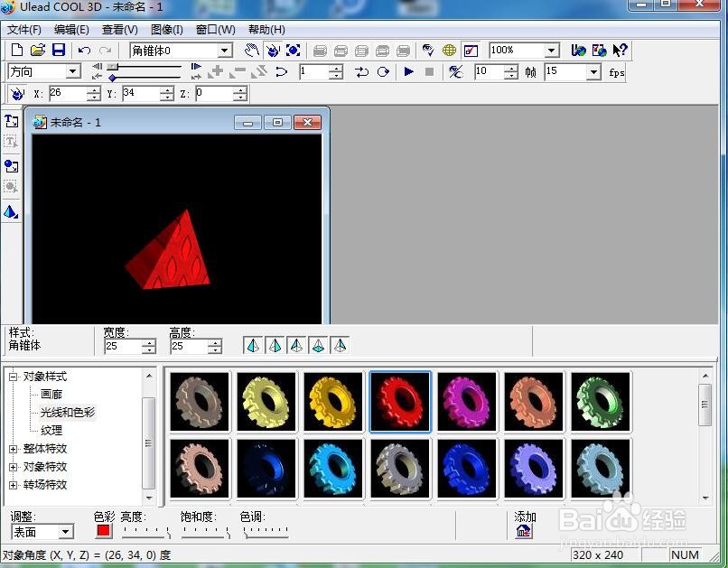Click the Y rotation input field

tap(141, 93)
